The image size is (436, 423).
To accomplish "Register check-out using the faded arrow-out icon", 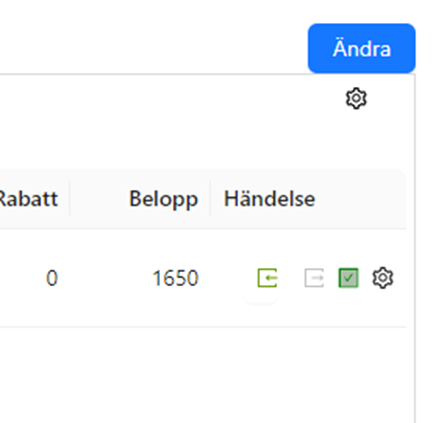I will [314, 278].
